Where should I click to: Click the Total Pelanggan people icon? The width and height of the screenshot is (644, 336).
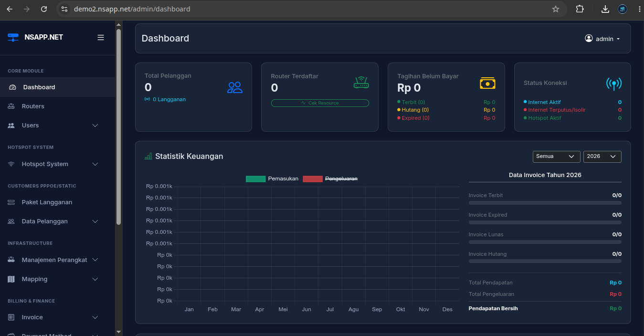[235, 87]
